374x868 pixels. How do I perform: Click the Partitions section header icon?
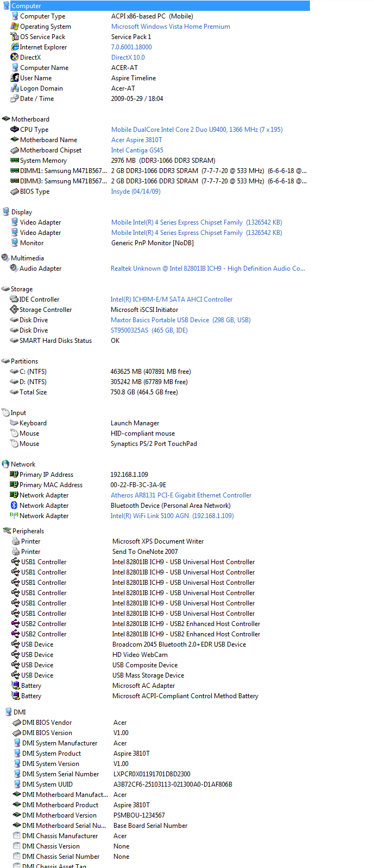tap(5, 361)
